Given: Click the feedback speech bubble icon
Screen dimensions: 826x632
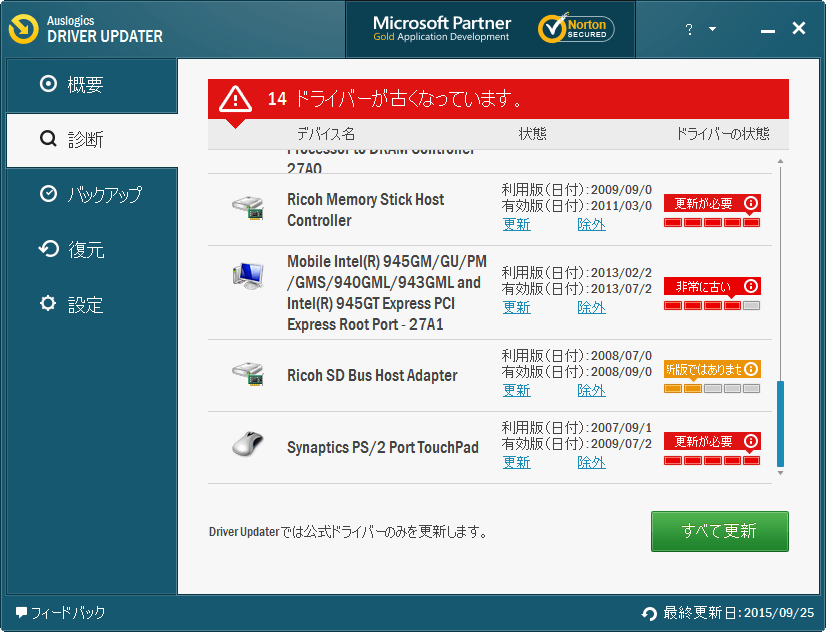Looking at the screenshot, I should click(21, 613).
